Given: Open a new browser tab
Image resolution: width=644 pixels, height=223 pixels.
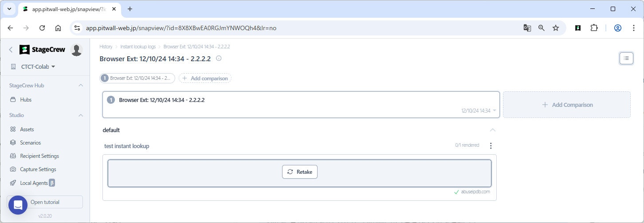Looking at the screenshot, I should pyautogui.click(x=130, y=9).
